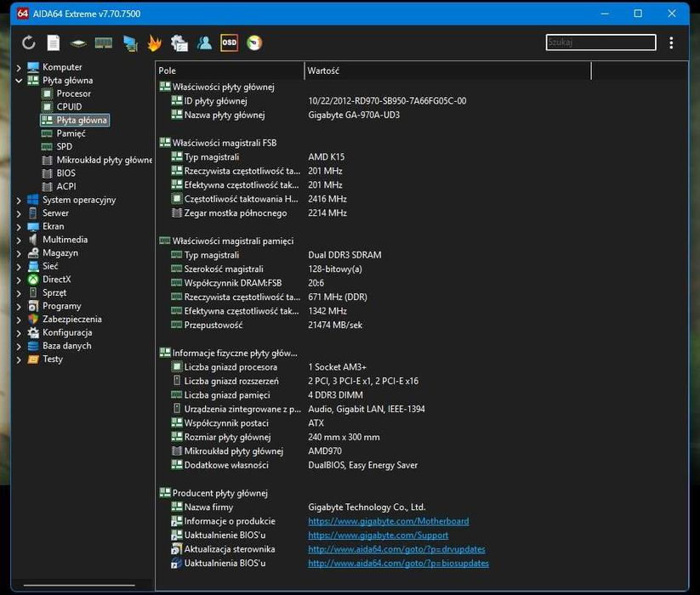Image resolution: width=700 pixels, height=595 pixels.
Task: Expand the Sieć tree node
Action: click(x=19, y=267)
